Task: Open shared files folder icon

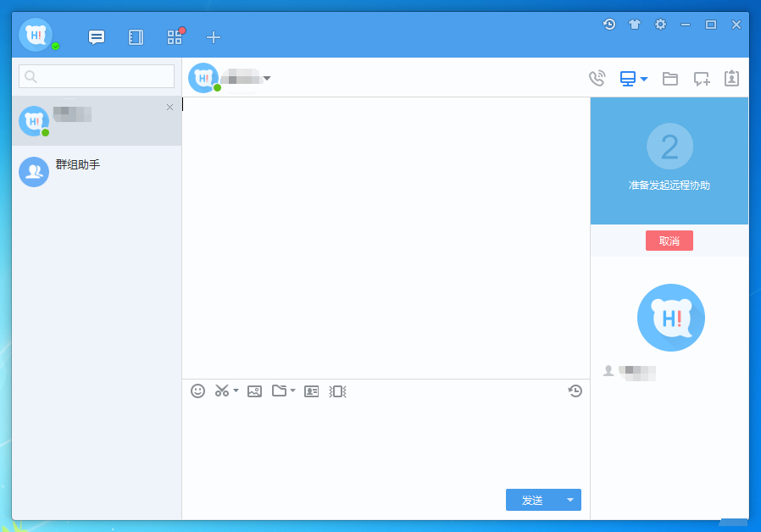Action: 670,79
